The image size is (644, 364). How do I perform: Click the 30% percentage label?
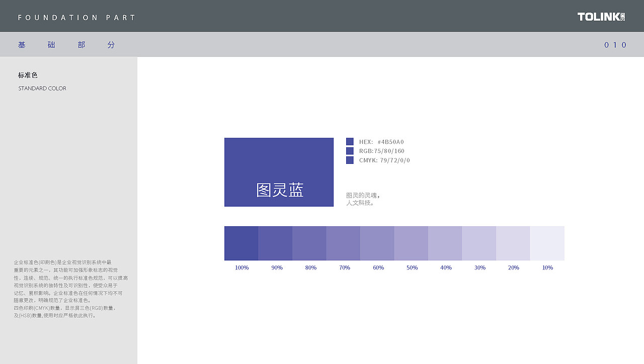(x=480, y=267)
